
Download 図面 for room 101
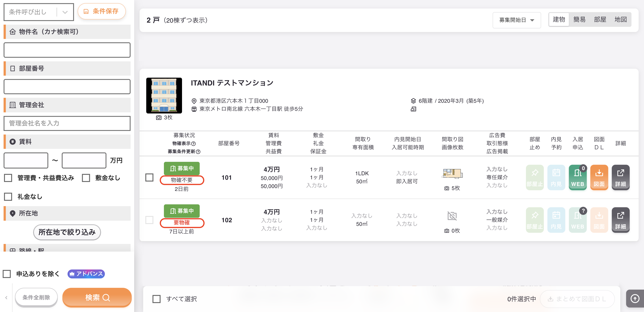pos(599,177)
